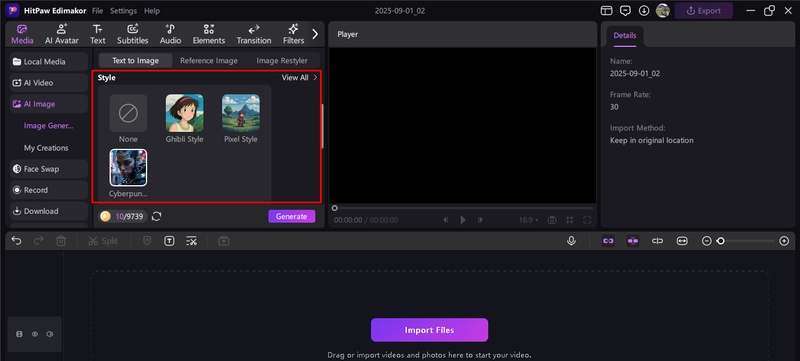
Task: Open Image Generator sub-item
Action: point(48,126)
